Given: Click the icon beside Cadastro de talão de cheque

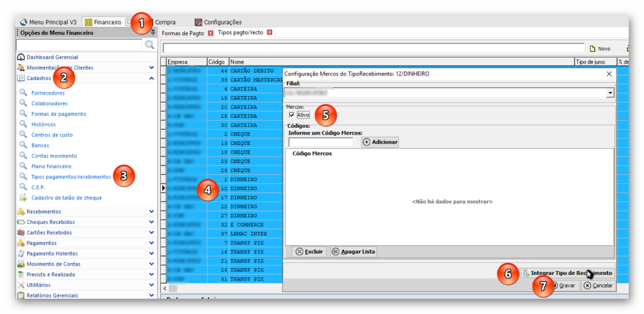Looking at the screenshot, I should (23, 198).
